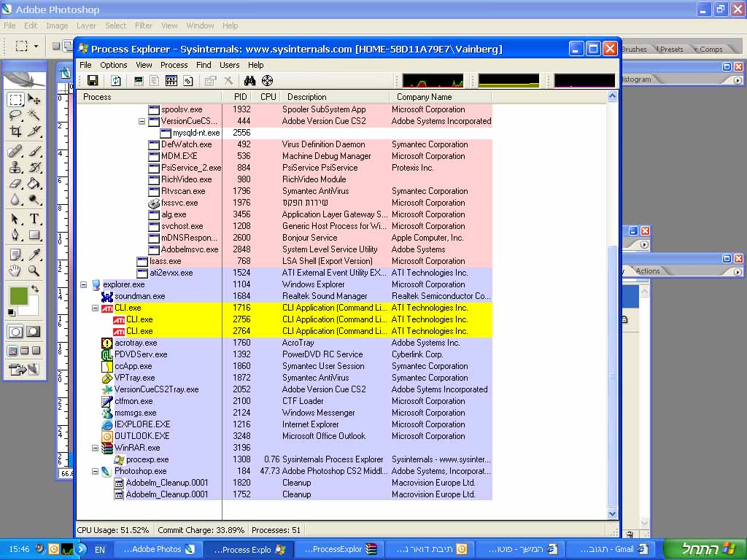Select Photoshop Eraser tool
This screenshot has width=747, height=560.
[15, 183]
